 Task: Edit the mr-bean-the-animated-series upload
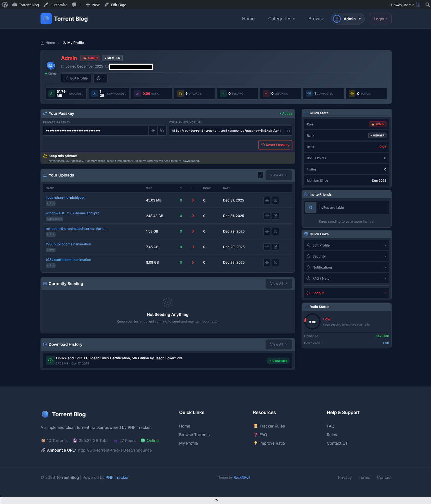tap(276, 231)
